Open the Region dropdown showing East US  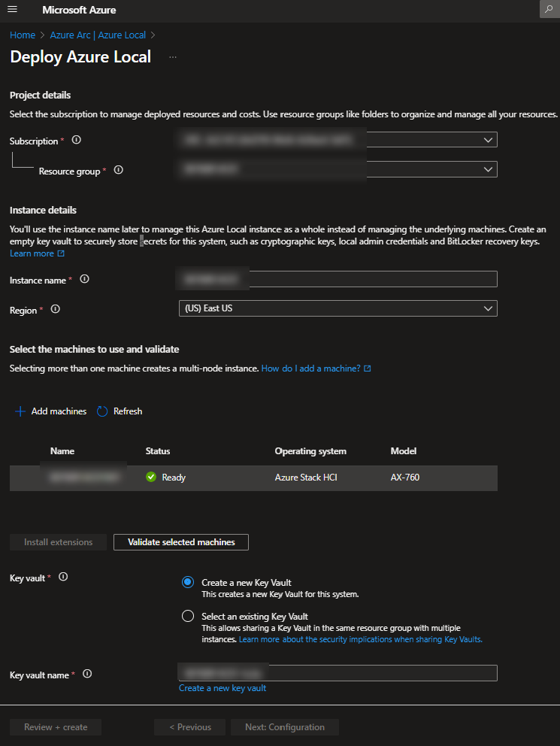[x=338, y=308]
